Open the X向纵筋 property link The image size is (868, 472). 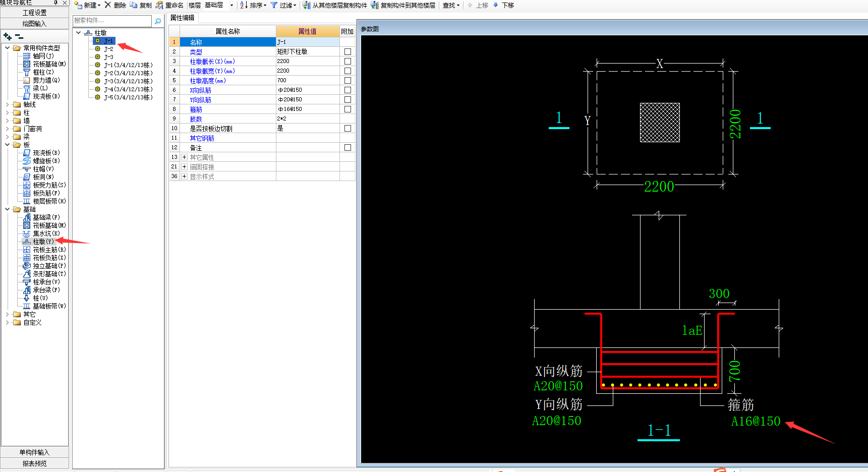[x=200, y=90]
